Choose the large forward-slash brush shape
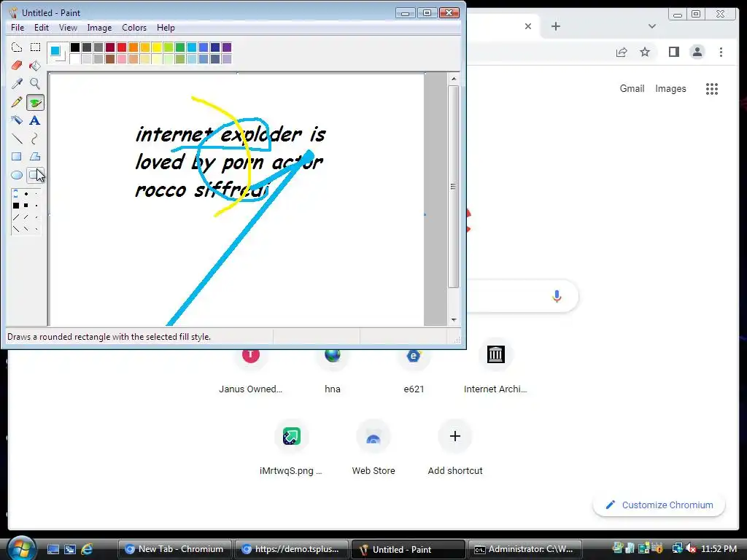Viewport: 747px width, 560px height. click(16, 217)
